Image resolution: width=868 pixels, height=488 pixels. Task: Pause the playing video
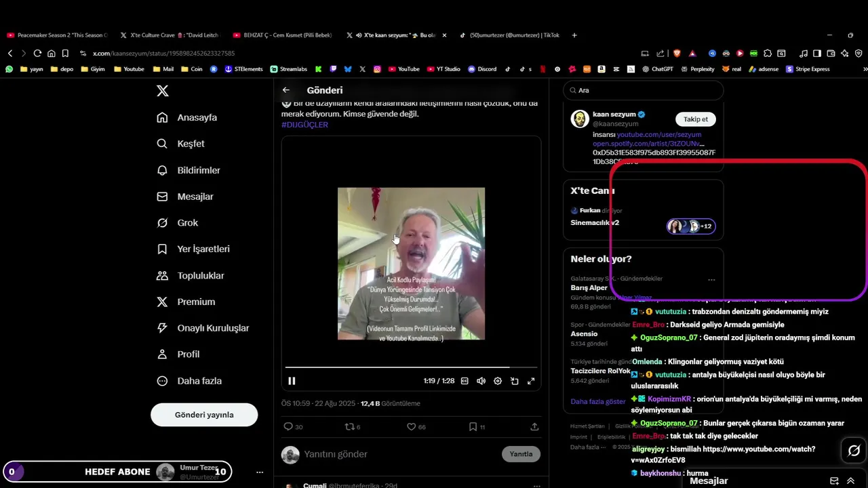292,381
